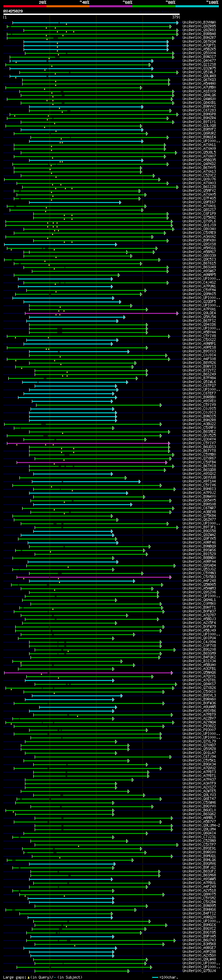This screenshot has height=980, width=222.
Task: Click the UniRef100_Q84LQ6 entry
Action: 199,95
